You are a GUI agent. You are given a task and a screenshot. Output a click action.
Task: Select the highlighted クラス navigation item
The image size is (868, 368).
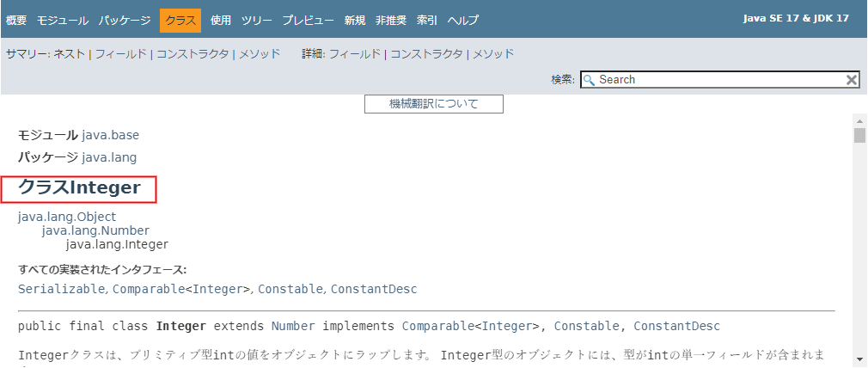180,21
